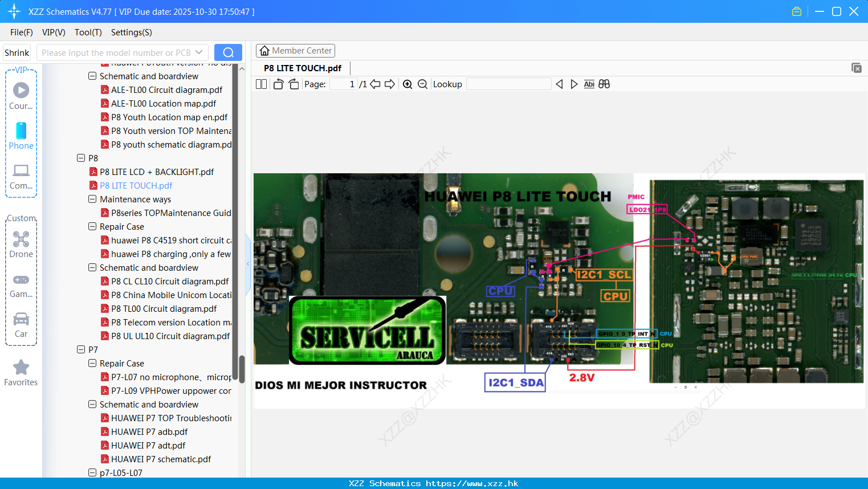This screenshot has width=868, height=489.
Task: Toggle the two-page split view icon
Action: [261, 84]
